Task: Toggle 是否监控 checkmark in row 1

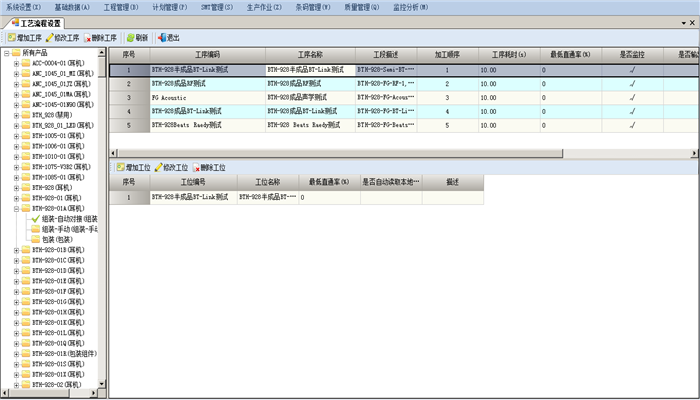Action: coord(632,70)
